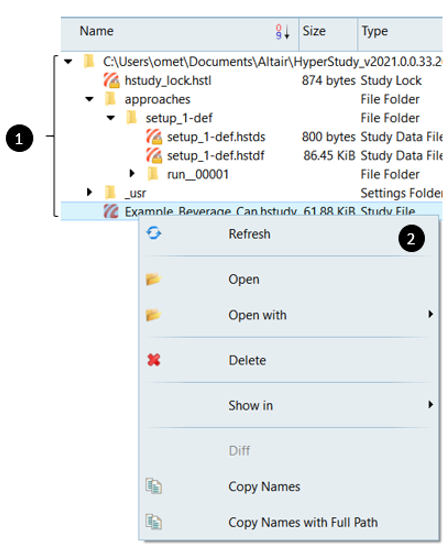
Task: Click File Folder type in approaches row
Action: (390, 99)
